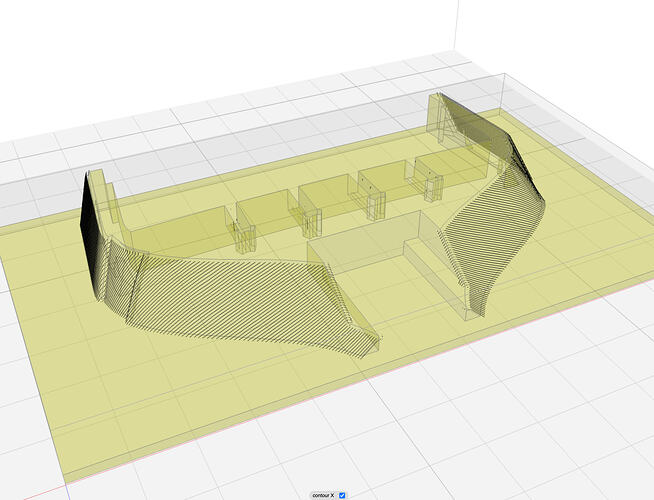This screenshot has width=654, height=500.
Task: Click the gray bounding box's top right corner
Action: click(x=502, y=76)
